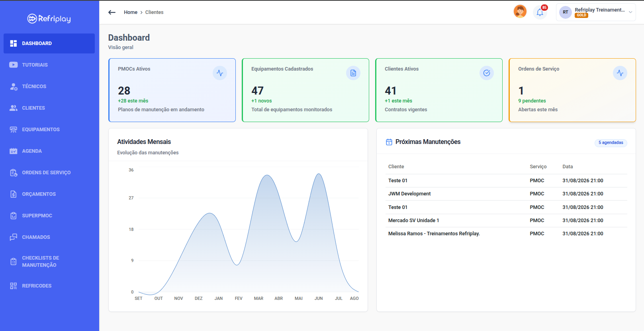644x331 pixels.
Task: Open the CHAMADOS menu item
Action: pyautogui.click(x=49, y=237)
